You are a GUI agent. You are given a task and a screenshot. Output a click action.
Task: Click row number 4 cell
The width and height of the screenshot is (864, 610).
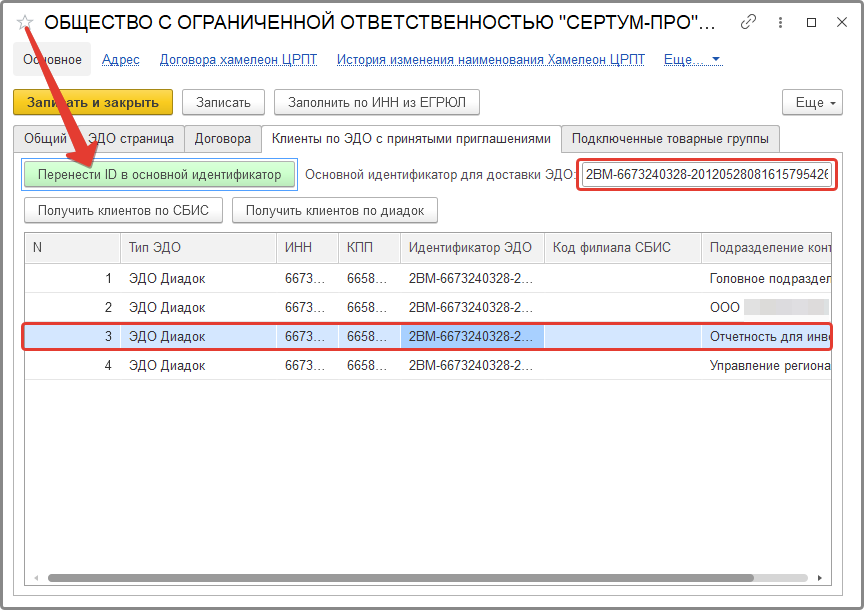point(73,365)
